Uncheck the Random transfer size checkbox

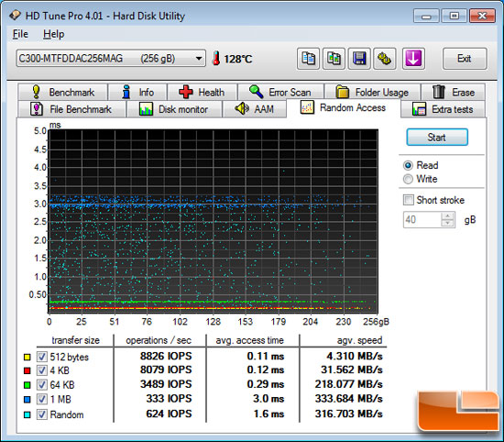(x=41, y=414)
